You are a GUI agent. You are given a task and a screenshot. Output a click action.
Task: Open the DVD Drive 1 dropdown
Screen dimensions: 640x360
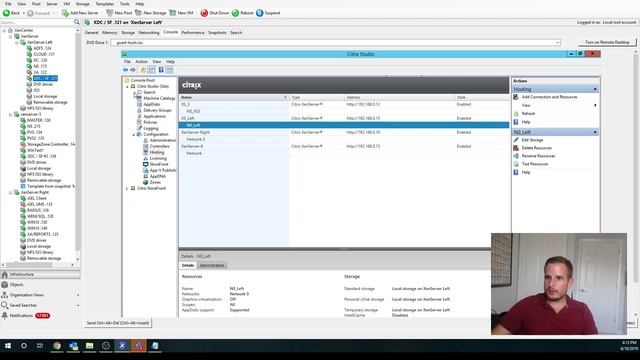coord(557,42)
